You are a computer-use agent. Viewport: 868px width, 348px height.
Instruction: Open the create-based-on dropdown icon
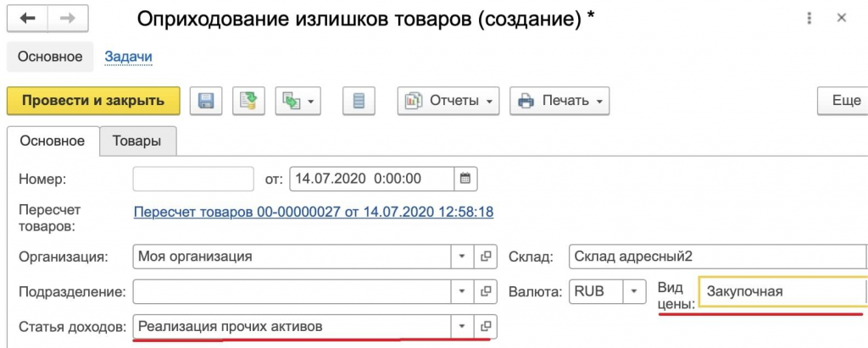[x=298, y=101]
